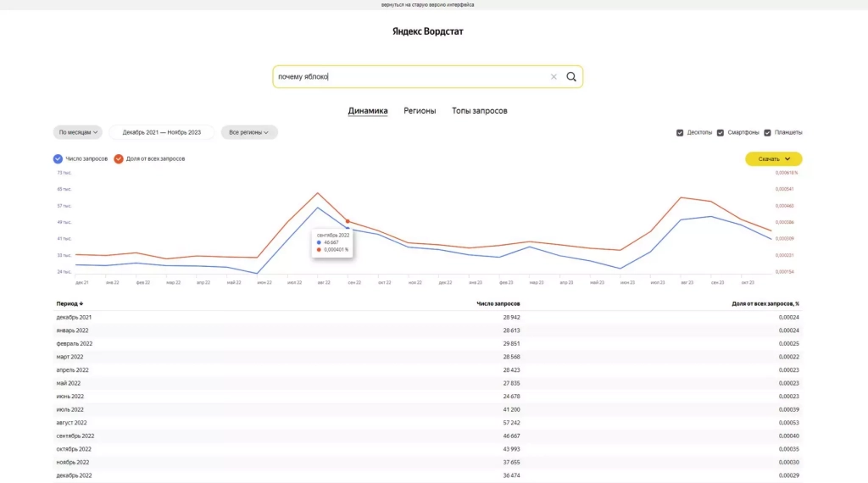The height and width of the screenshot is (483, 868).
Task: Select the 'май 2022' row label
Action: point(68,383)
